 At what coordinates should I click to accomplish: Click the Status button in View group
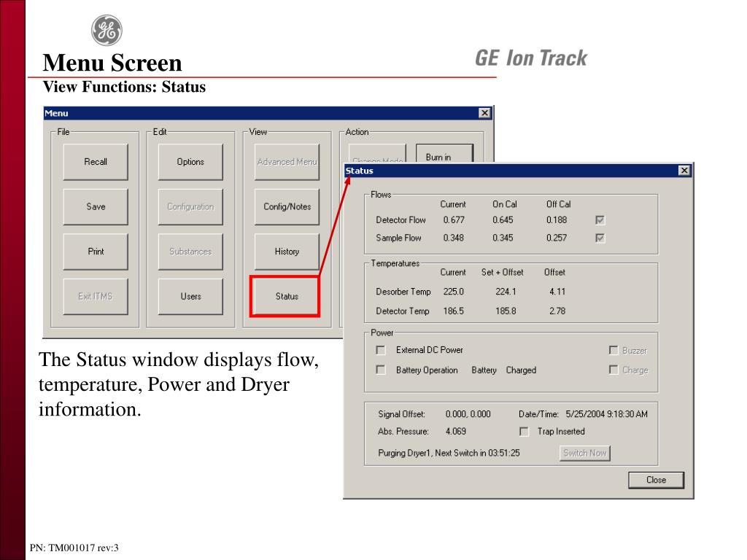(287, 296)
